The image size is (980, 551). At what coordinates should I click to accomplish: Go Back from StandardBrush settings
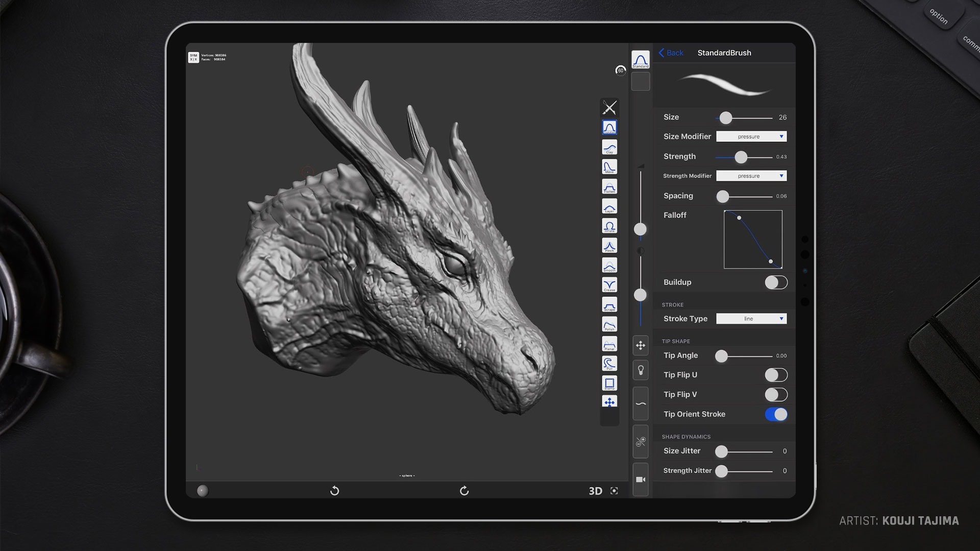tap(671, 53)
